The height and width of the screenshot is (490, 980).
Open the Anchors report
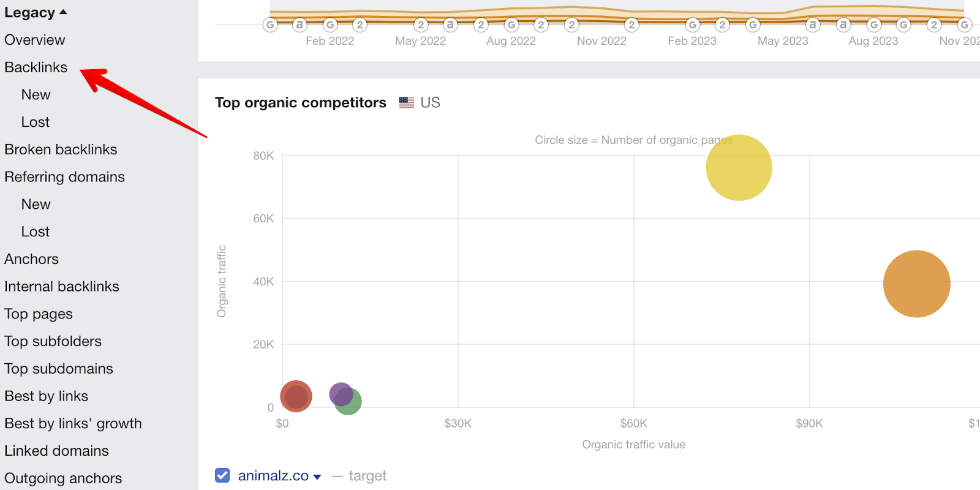coord(31,259)
